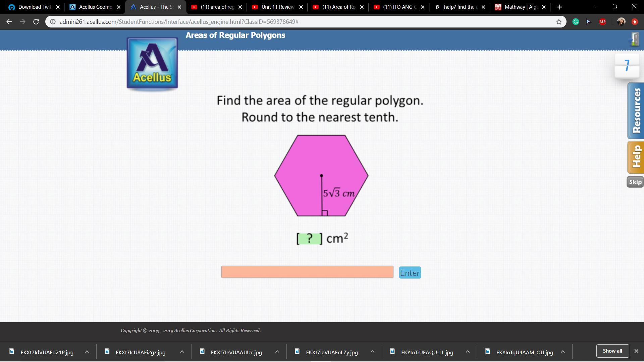This screenshot has height=362, width=644.
Task: Show all downloads
Action: click(x=612, y=351)
